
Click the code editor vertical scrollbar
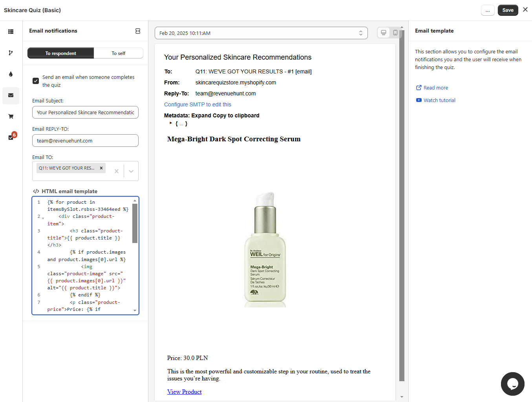pos(135,224)
